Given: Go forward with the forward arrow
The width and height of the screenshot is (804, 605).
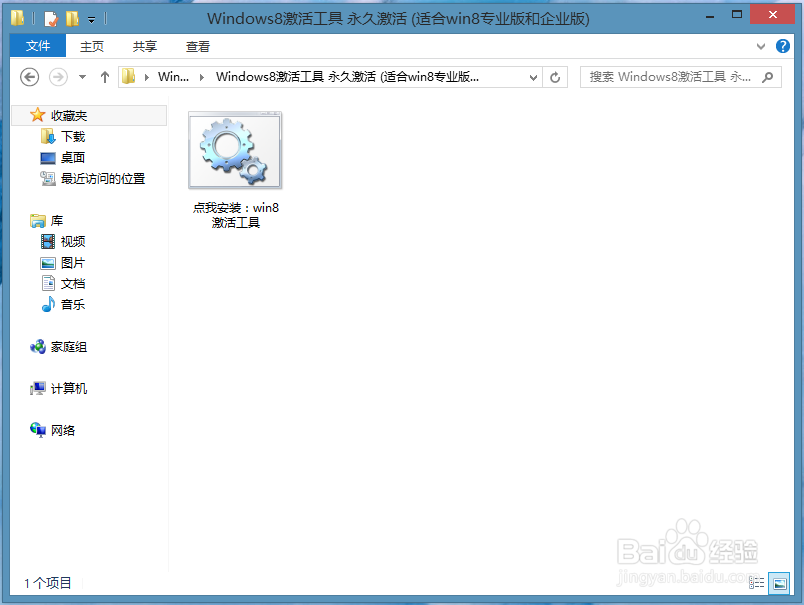Looking at the screenshot, I should [58, 77].
